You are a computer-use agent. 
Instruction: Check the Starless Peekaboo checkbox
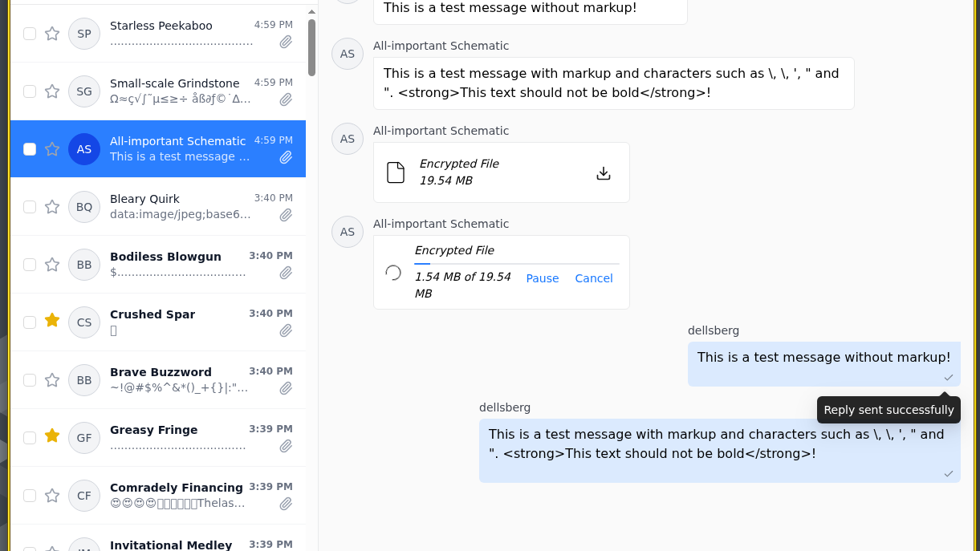pos(30,34)
